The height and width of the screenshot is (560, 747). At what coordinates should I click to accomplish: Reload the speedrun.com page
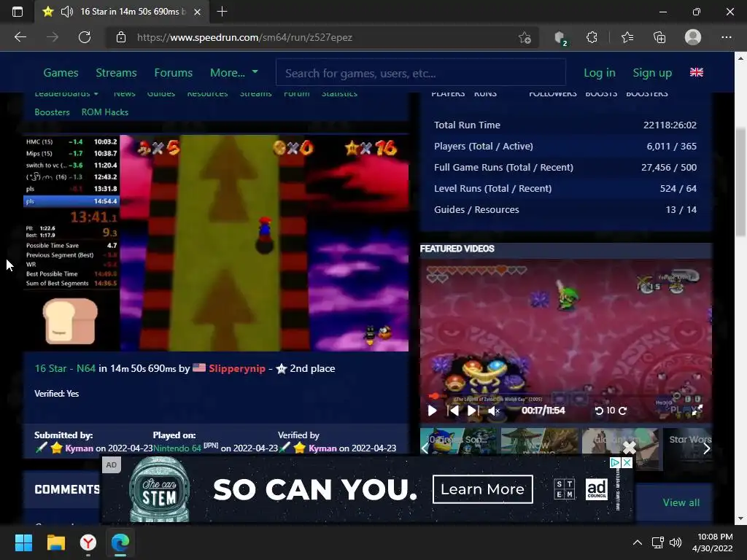(x=85, y=37)
